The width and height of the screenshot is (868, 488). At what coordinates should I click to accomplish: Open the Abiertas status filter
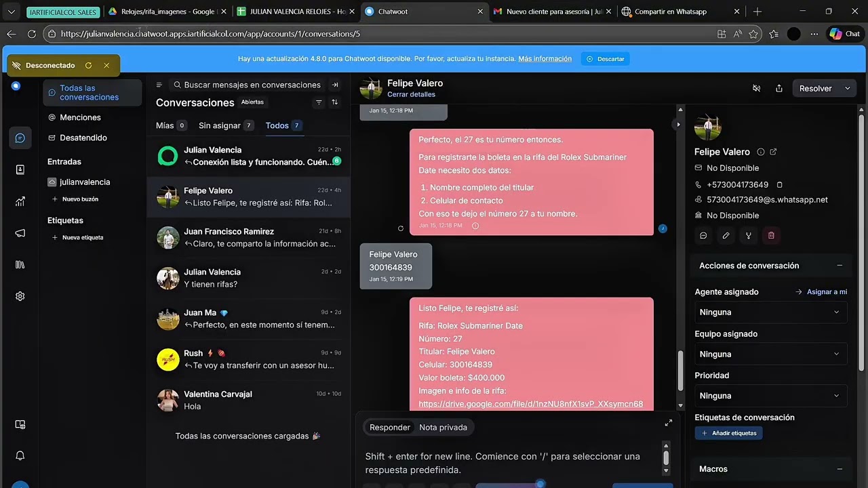coord(253,102)
